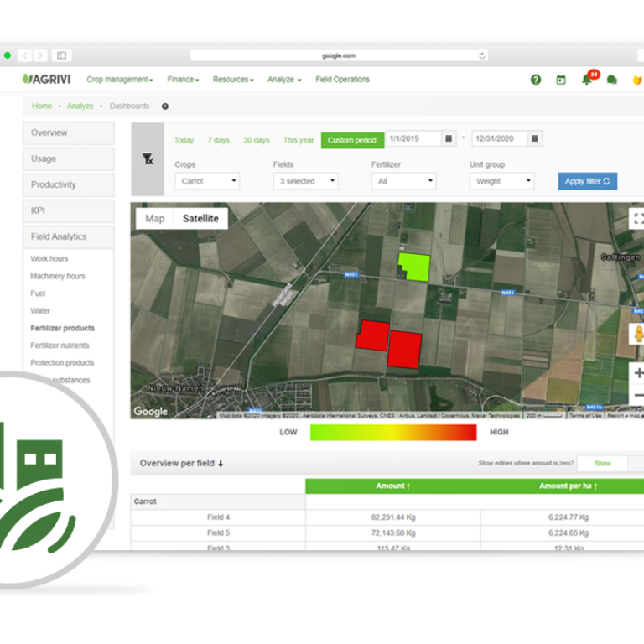Viewport: 644px width, 644px height.
Task: Select Custom period button
Action: pyautogui.click(x=352, y=140)
